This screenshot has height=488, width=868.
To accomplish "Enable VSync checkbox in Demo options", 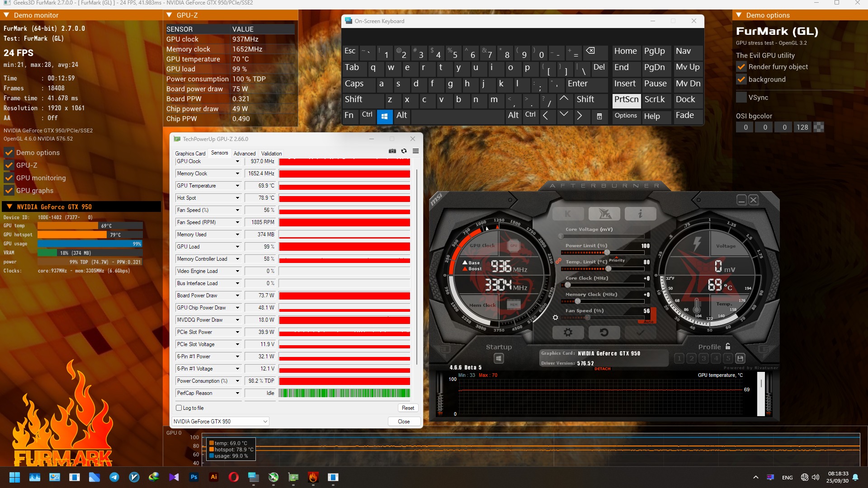I will 741,97.
